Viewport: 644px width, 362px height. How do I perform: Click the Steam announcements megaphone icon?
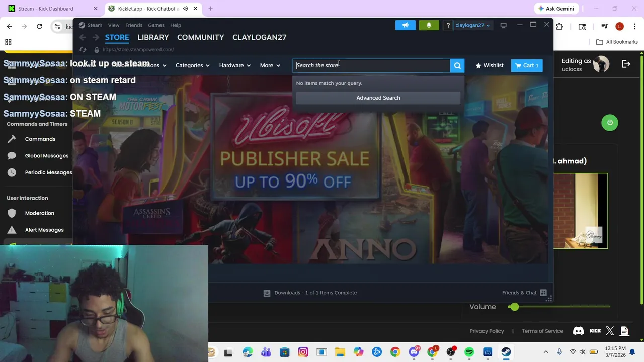click(406, 25)
